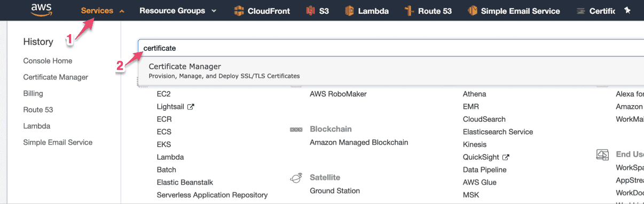The width and height of the screenshot is (644, 204).
Task: Click the Satellite category icon
Action: point(295,178)
